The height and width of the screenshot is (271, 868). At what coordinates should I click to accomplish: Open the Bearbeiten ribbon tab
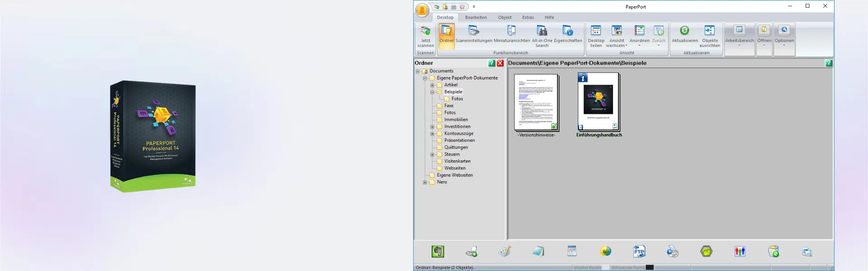tap(476, 18)
